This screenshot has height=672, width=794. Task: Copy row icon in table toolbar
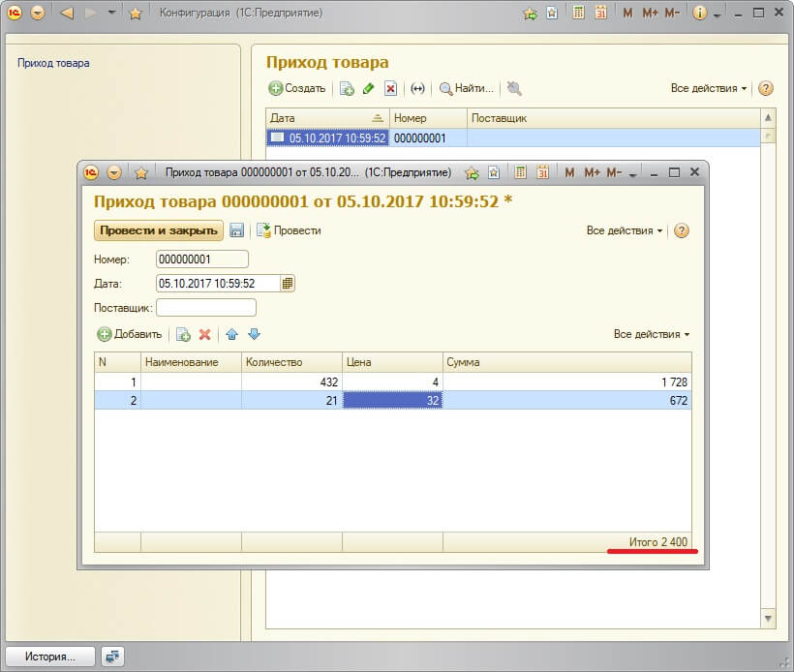[183, 334]
